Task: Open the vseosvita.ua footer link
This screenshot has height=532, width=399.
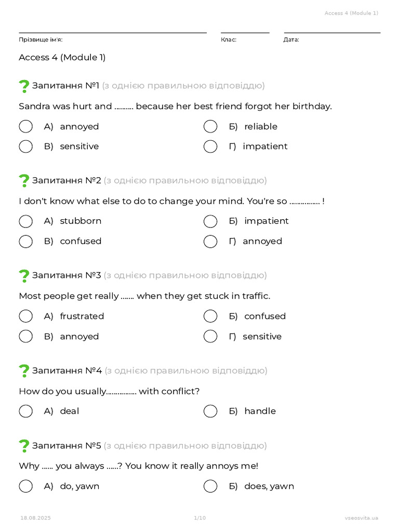Action: (x=362, y=518)
